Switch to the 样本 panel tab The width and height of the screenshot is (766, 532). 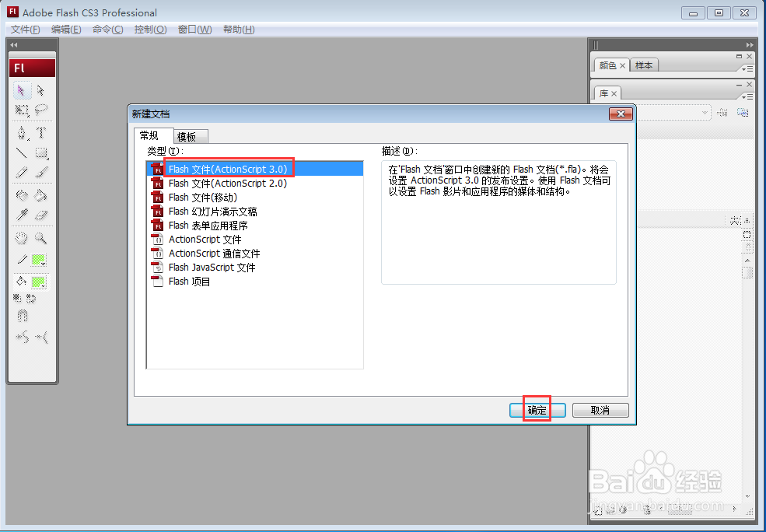(x=644, y=65)
